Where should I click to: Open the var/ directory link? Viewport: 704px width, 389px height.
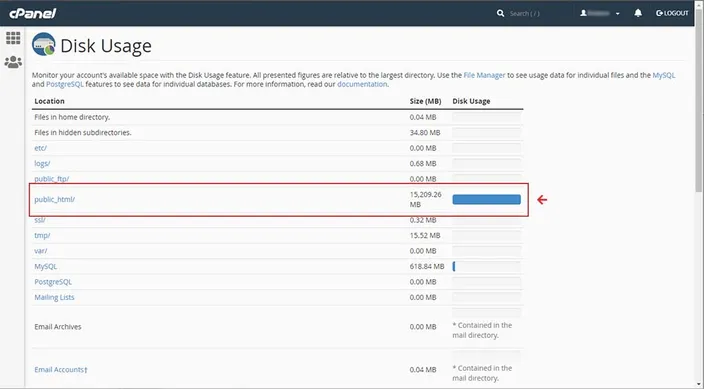click(40, 251)
